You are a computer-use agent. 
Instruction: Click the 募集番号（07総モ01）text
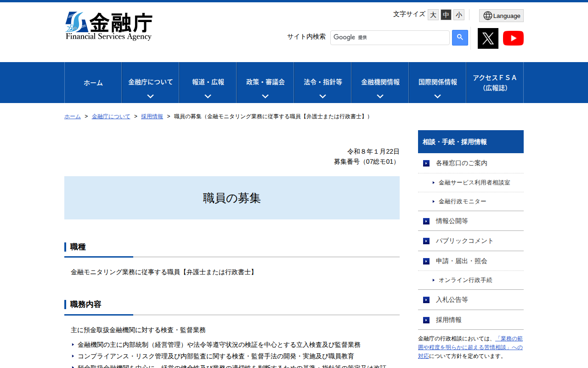coord(367,162)
